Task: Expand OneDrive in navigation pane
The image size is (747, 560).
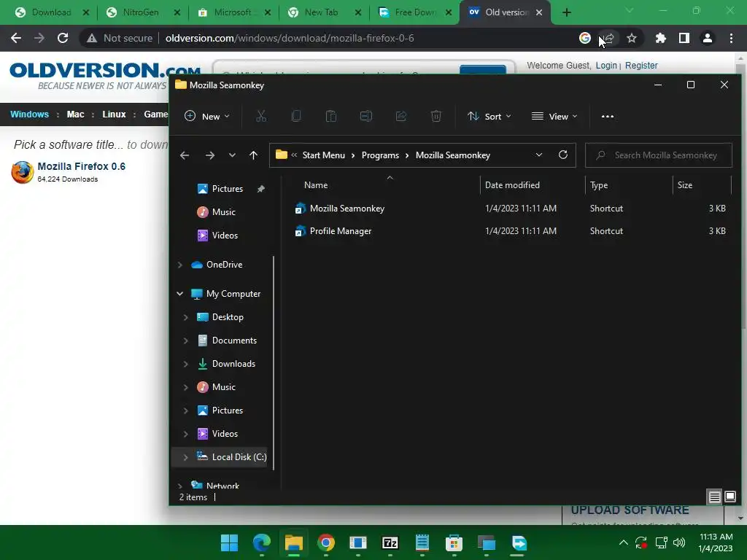Action: (180, 265)
